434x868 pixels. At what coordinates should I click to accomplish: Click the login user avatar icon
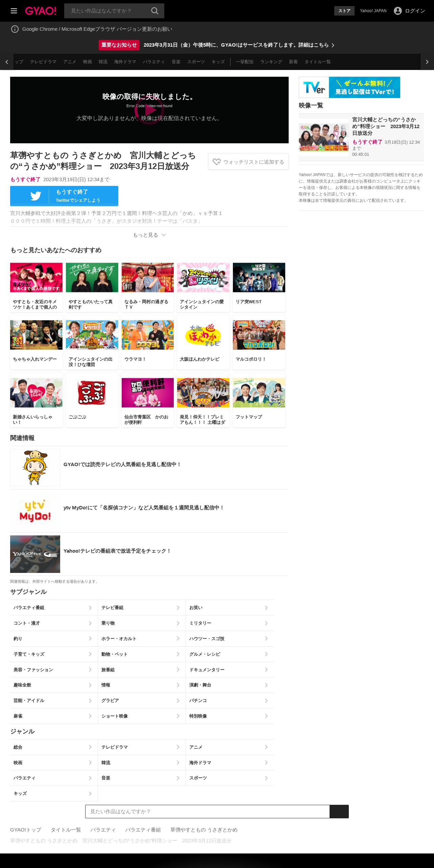pyautogui.click(x=398, y=11)
